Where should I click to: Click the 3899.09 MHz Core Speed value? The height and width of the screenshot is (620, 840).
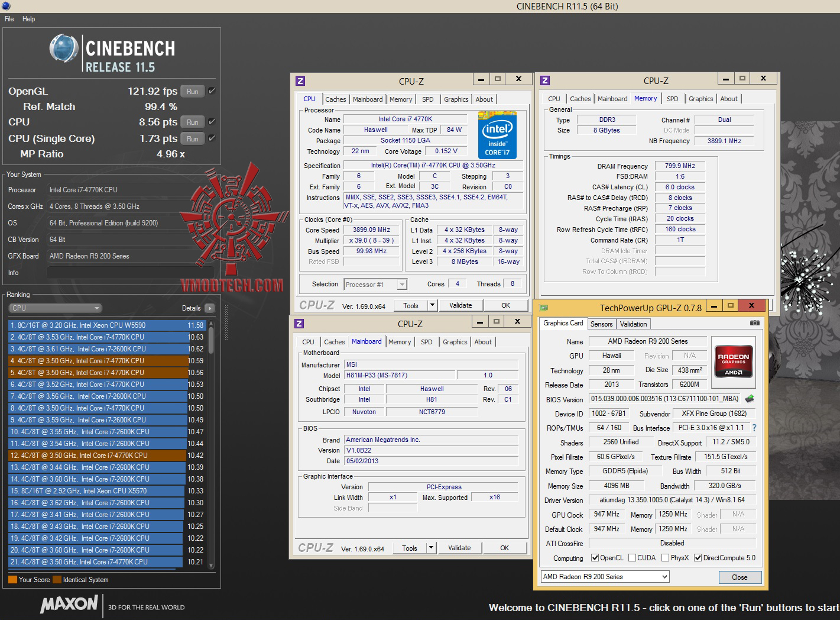click(371, 230)
